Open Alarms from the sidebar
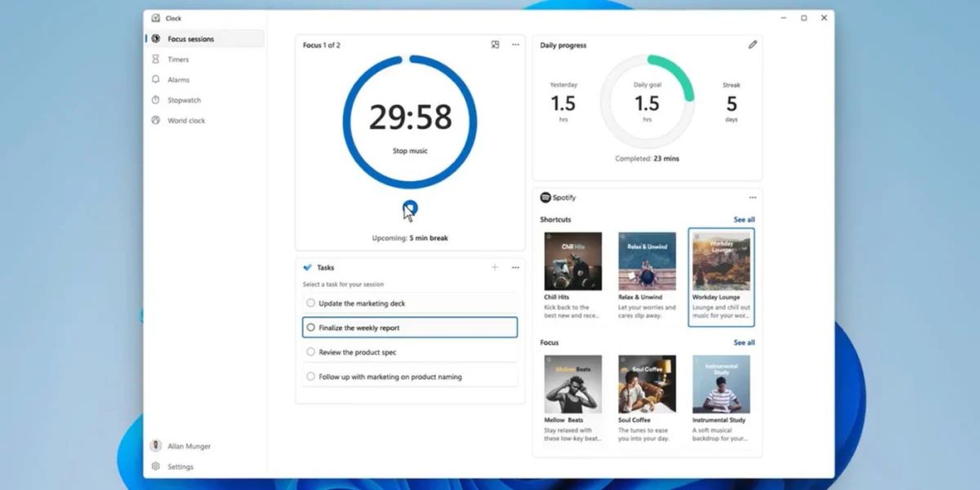Image resolution: width=980 pixels, height=490 pixels. click(x=155, y=79)
